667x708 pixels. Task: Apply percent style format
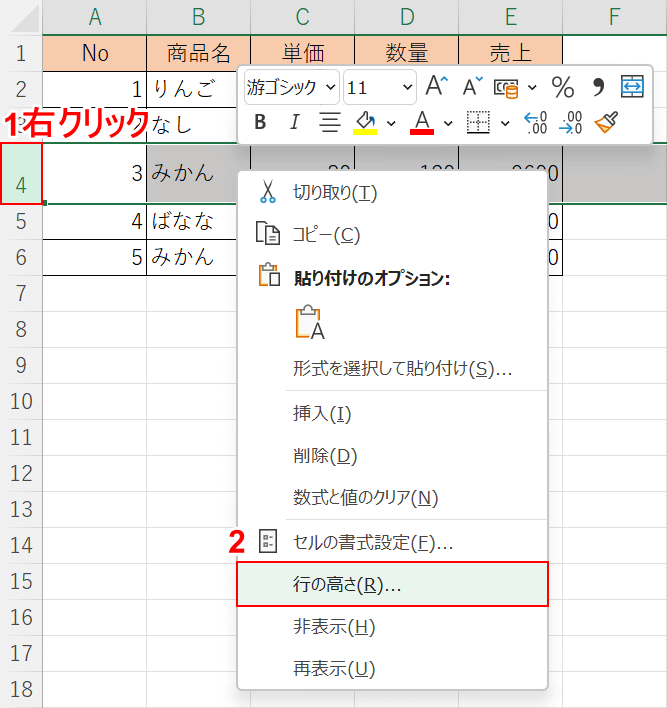563,87
